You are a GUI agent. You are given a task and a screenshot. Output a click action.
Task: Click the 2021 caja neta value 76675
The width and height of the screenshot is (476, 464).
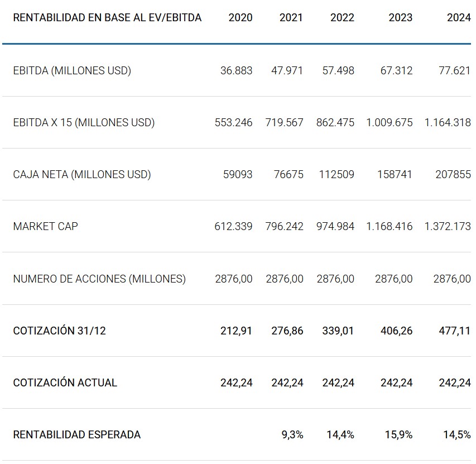pyautogui.click(x=289, y=175)
